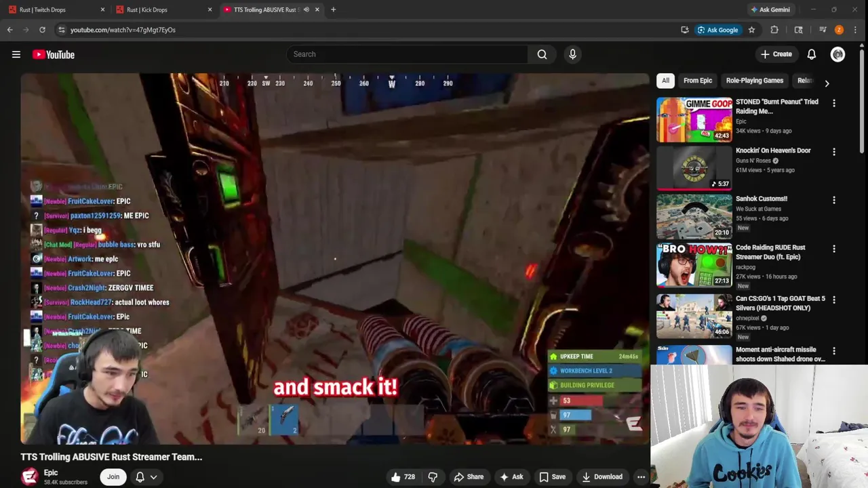Screen dimensions: 868x488
Task: Open the tab search side panel icon
Action: 798,30
